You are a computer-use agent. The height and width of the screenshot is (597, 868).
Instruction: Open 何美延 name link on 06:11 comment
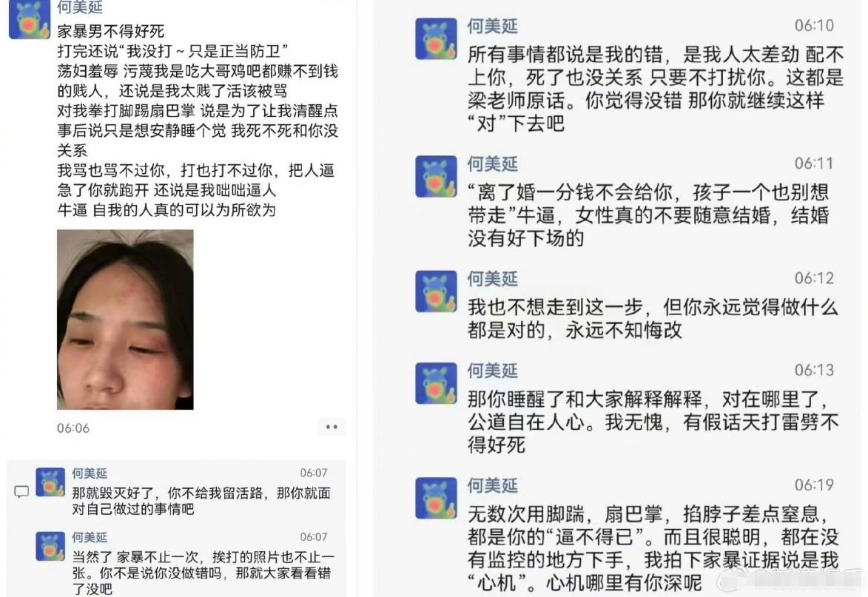pyautogui.click(x=493, y=163)
